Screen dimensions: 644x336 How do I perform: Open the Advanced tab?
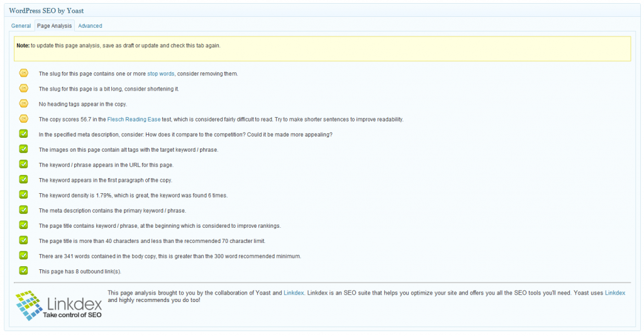[x=90, y=26]
